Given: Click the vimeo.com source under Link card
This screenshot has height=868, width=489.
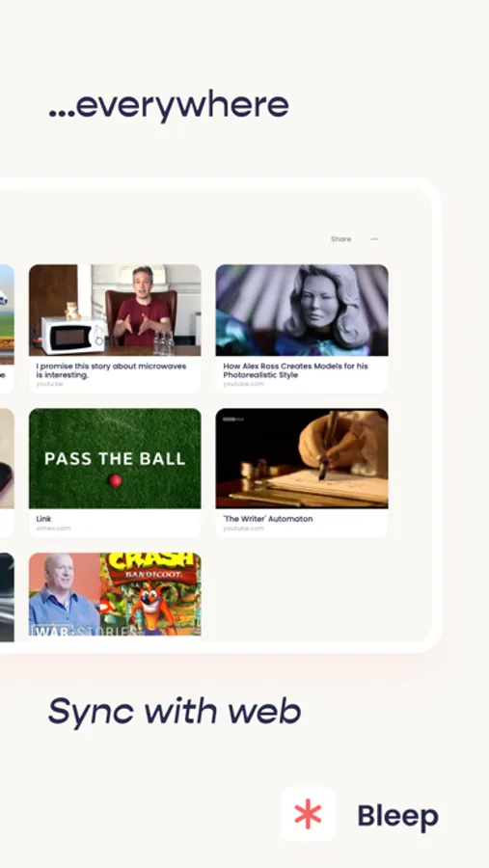Looking at the screenshot, I should [x=53, y=529].
